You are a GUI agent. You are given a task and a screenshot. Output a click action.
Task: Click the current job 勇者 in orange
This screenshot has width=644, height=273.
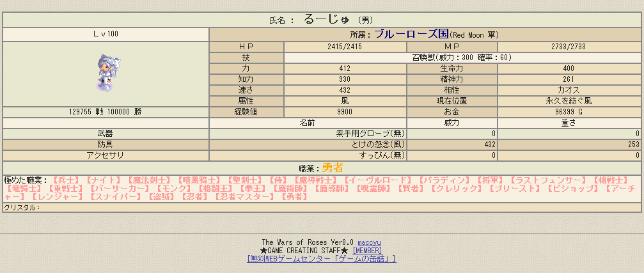coord(333,168)
